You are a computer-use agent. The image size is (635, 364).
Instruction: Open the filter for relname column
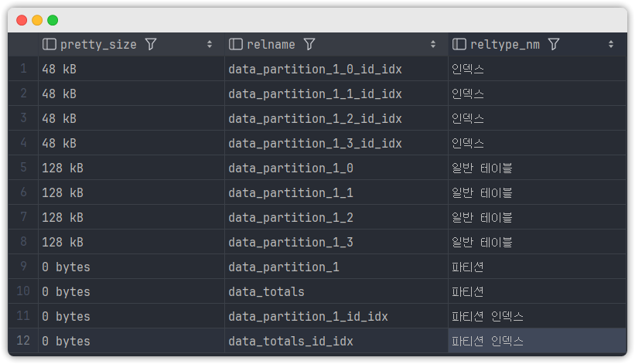click(x=309, y=44)
